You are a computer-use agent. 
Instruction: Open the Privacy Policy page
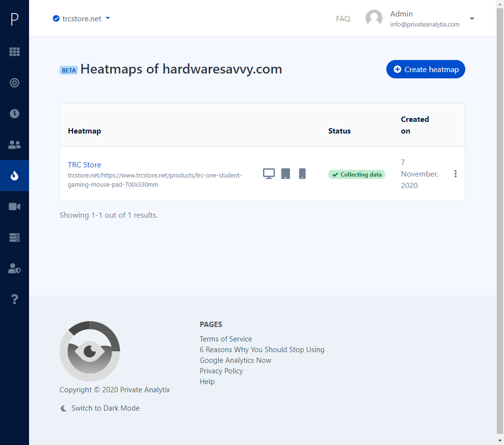click(x=221, y=371)
